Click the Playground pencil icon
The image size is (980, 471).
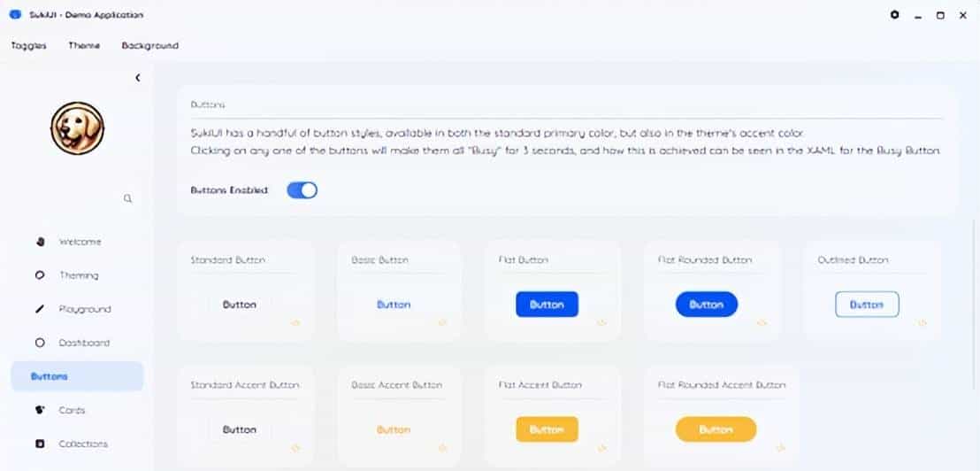(x=40, y=309)
